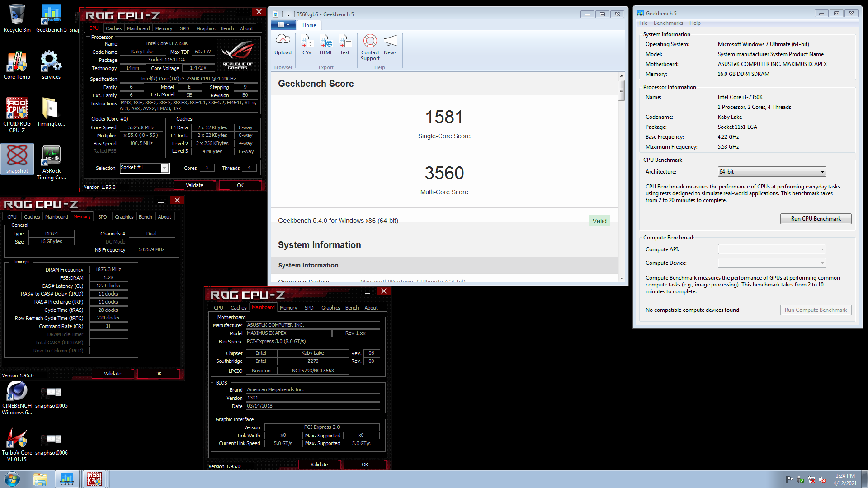Click Intel Core i3 7350K name field
The image size is (868, 488).
(x=167, y=43)
